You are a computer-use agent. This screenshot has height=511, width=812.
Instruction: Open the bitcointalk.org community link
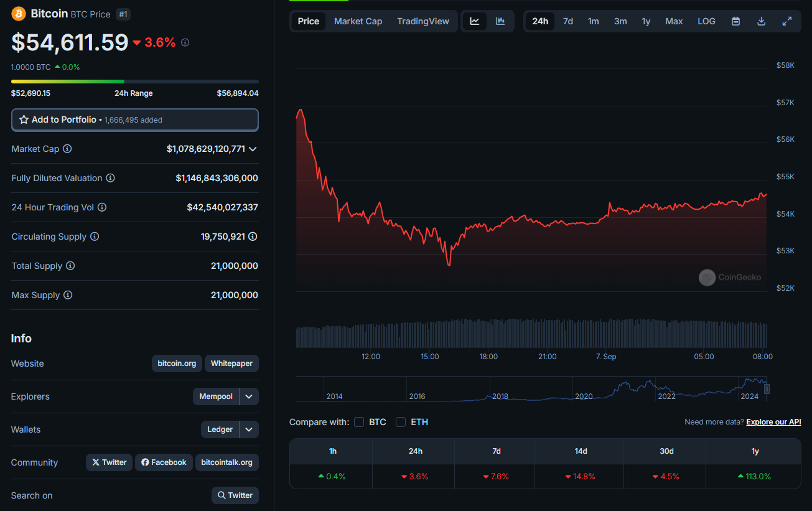tap(227, 462)
